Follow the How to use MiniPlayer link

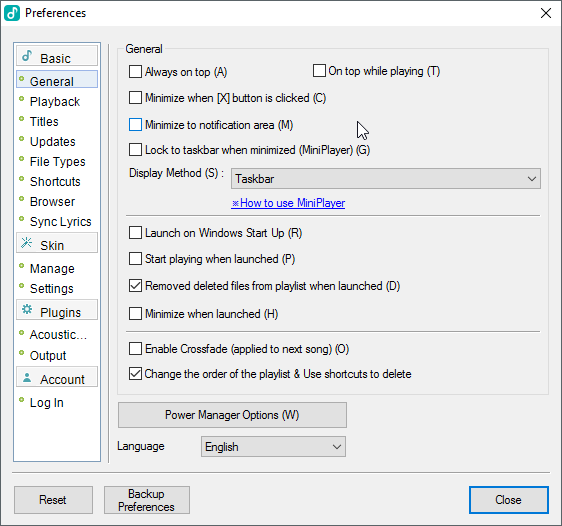(288, 203)
